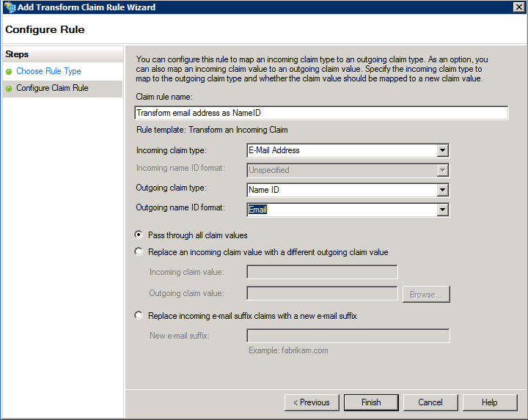This screenshot has height=420, width=528.
Task: Click the Browse button for outgoing value
Action: (425, 295)
